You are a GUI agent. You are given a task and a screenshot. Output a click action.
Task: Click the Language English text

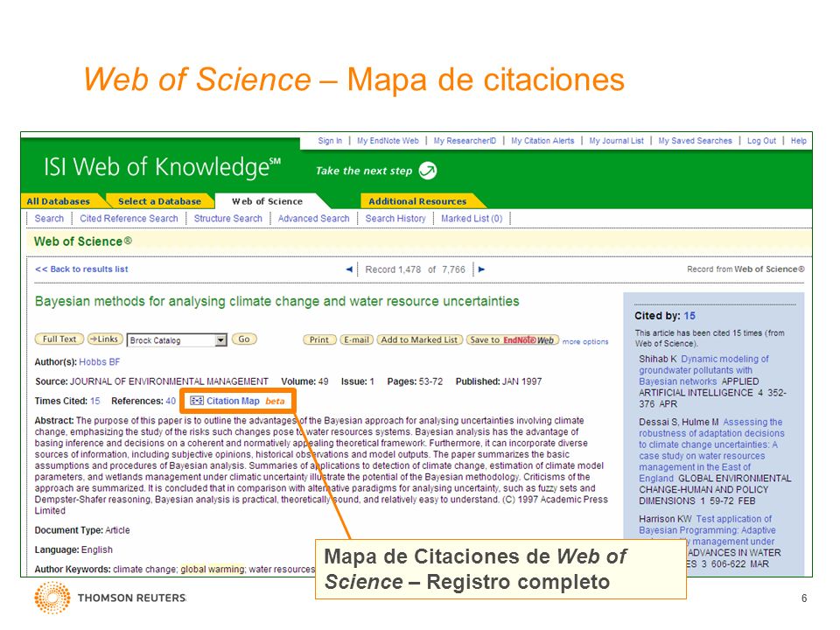[x=73, y=550]
